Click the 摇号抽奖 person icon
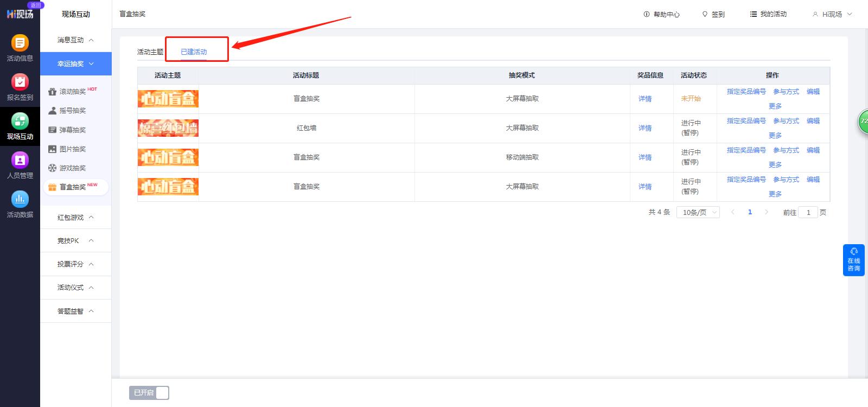This screenshot has height=407, width=868. tap(52, 111)
